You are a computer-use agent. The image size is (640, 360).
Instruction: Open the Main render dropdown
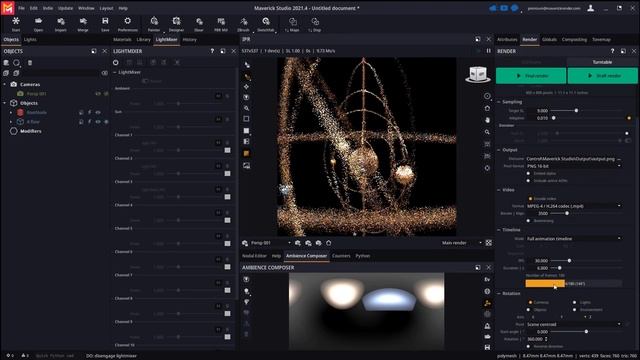(461, 243)
